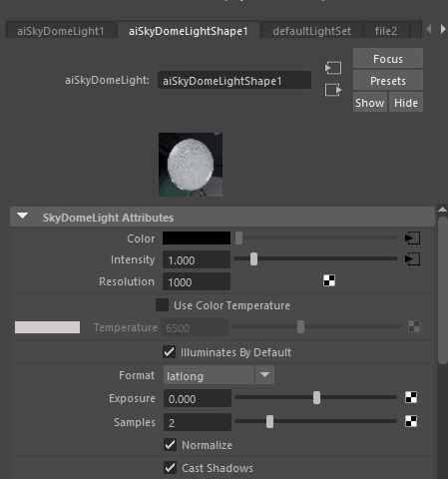Click the checker icon next to Samples
The image size is (448, 479).
[411, 421]
